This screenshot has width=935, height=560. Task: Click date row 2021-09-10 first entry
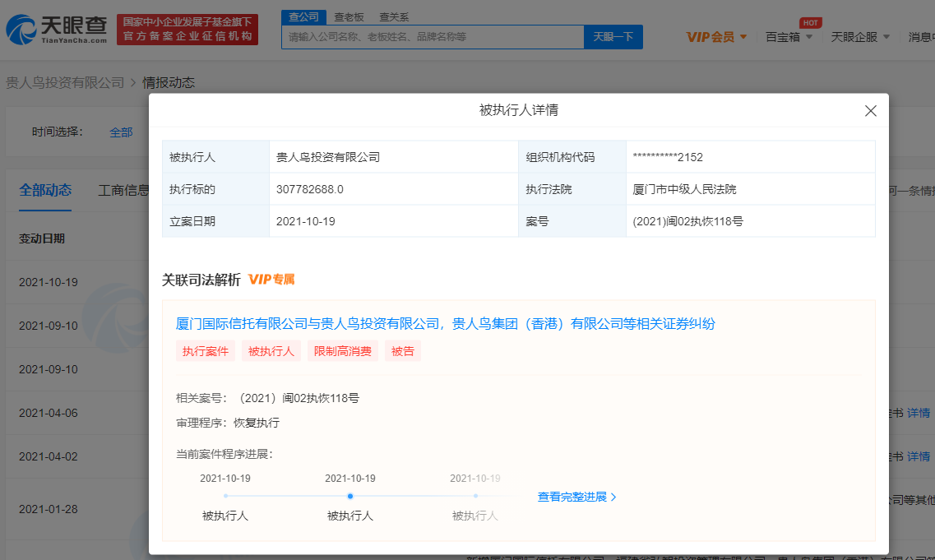tap(49, 326)
